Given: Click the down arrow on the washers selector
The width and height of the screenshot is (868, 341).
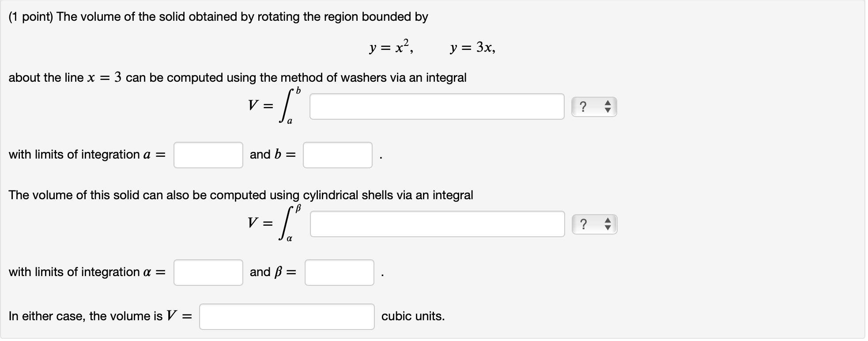Looking at the screenshot, I should coord(608,110).
